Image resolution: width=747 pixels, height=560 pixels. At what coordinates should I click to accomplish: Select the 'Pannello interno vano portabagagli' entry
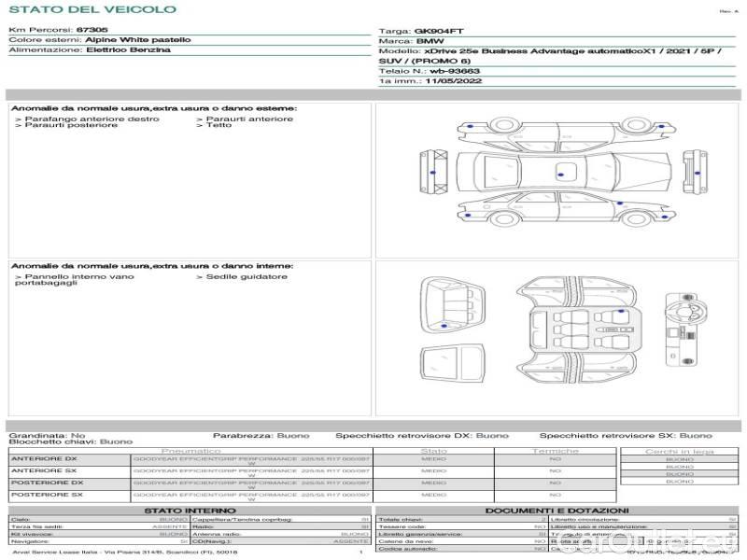[x=75, y=279]
